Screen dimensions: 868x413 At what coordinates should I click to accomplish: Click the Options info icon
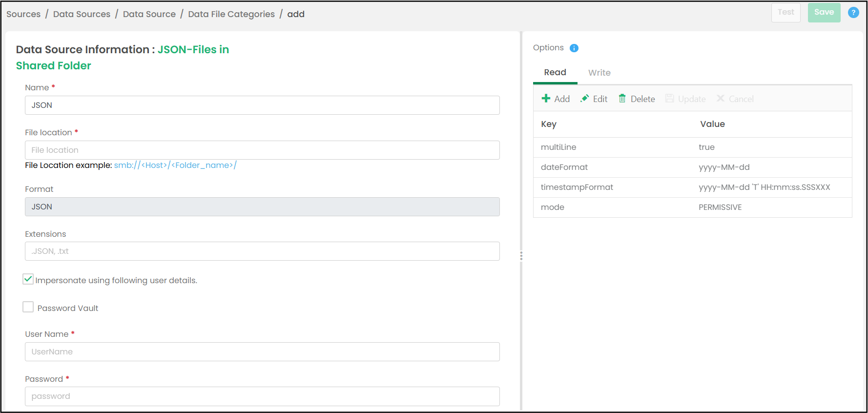(x=574, y=48)
